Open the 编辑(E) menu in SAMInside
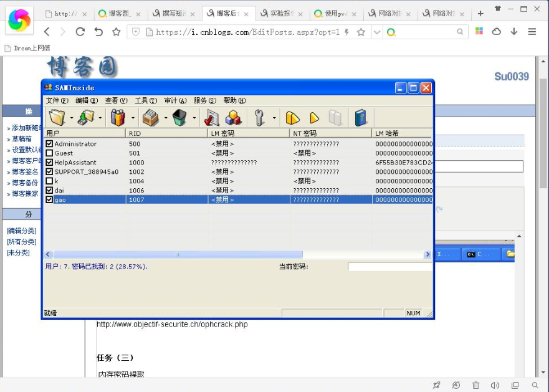Viewport: 549px width, 392px height. 87,100
